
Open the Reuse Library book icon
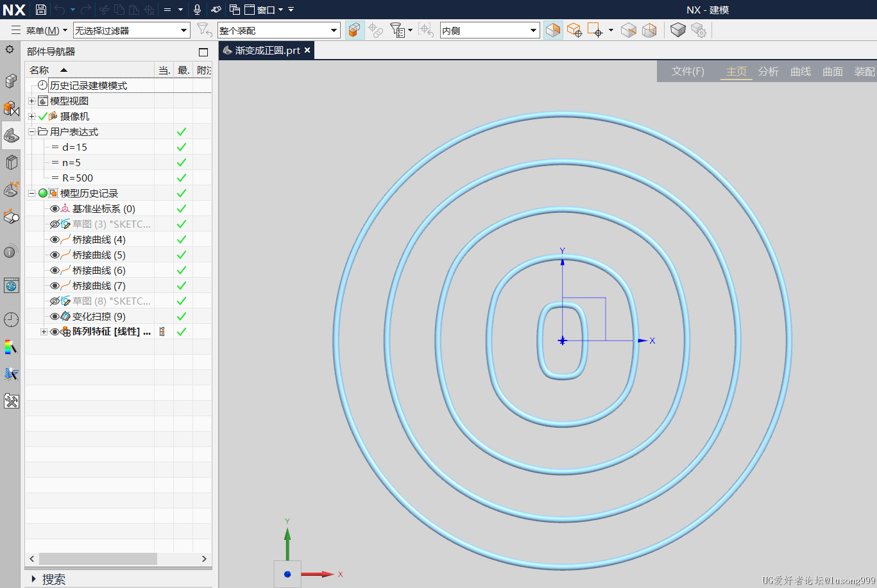tap(11, 162)
